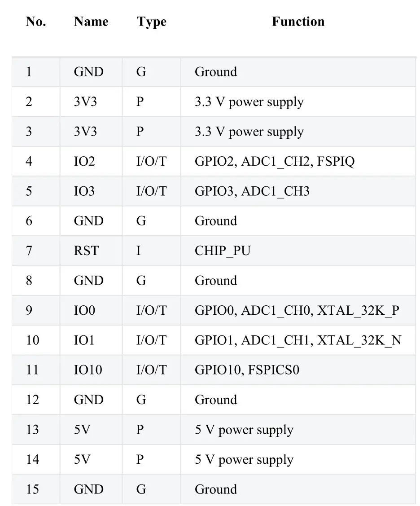
Task: Select the IO10 name cell
Action: click(88, 370)
